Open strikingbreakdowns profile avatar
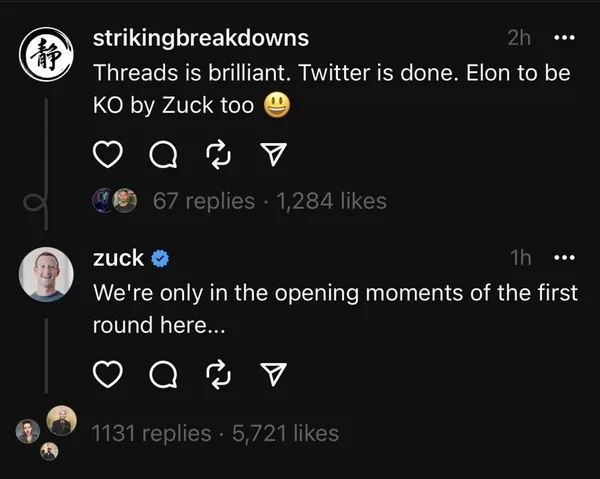This screenshot has width=600, height=479. point(46,51)
